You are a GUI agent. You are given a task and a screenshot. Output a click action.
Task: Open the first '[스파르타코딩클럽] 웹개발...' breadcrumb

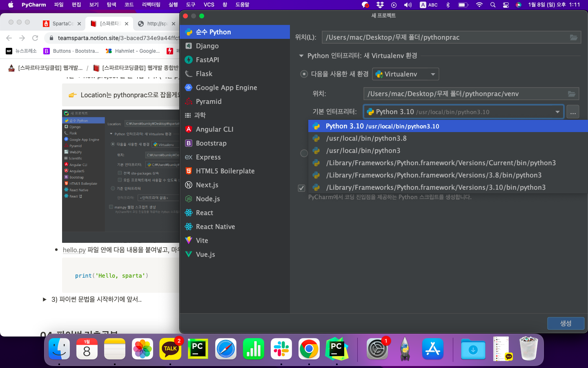coord(46,68)
